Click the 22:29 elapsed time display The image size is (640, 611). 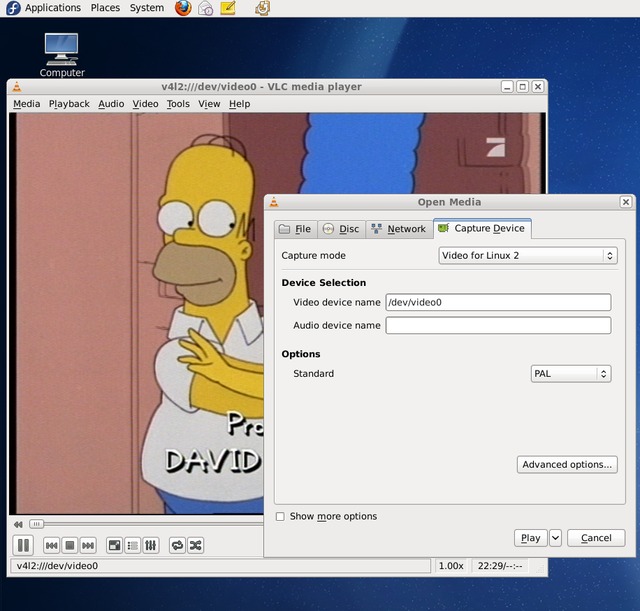[x=500, y=566]
